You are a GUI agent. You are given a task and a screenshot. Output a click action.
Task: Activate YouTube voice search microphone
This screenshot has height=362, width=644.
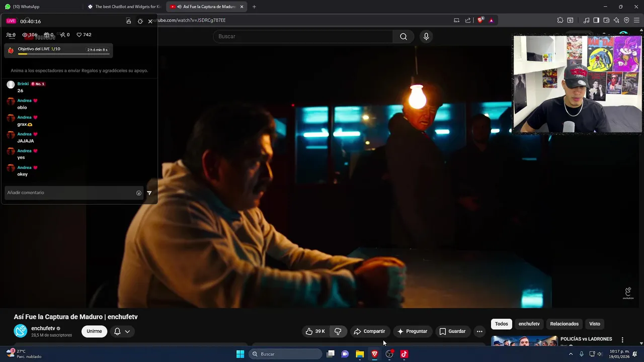point(426,36)
